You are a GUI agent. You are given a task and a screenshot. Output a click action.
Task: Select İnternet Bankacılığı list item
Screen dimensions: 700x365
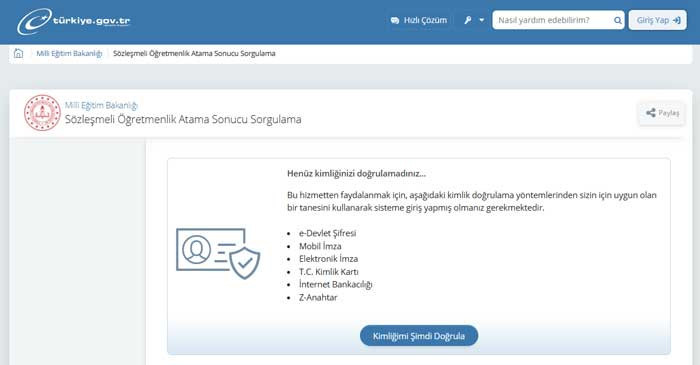coord(335,285)
